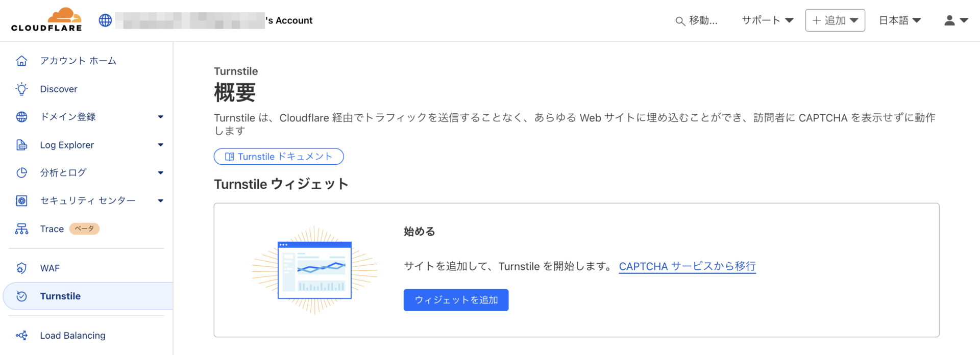Click the analytics pie chart icon
The image size is (980, 355).
coord(21,173)
